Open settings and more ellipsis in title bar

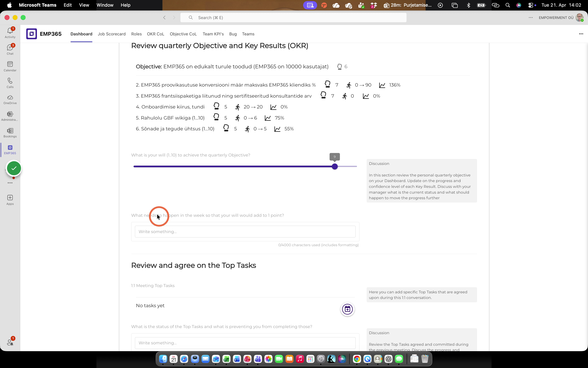(x=531, y=18)
